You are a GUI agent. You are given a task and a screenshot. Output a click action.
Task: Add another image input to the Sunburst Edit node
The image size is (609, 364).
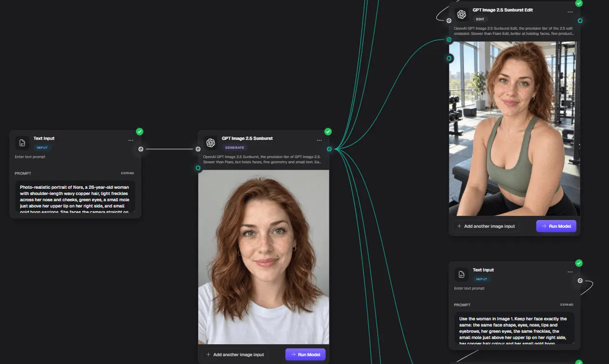point(486,226)
